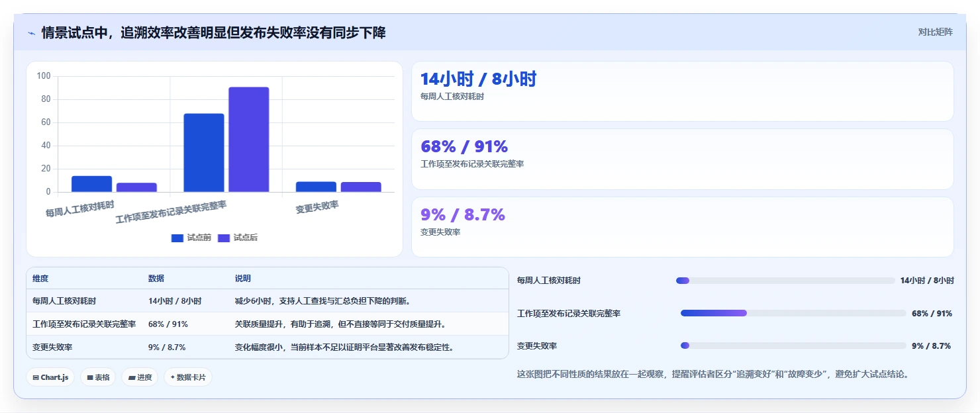This screenshot has height=413, width=980.
Task: Click the 数据 table column header
Action: coord(156,279)
